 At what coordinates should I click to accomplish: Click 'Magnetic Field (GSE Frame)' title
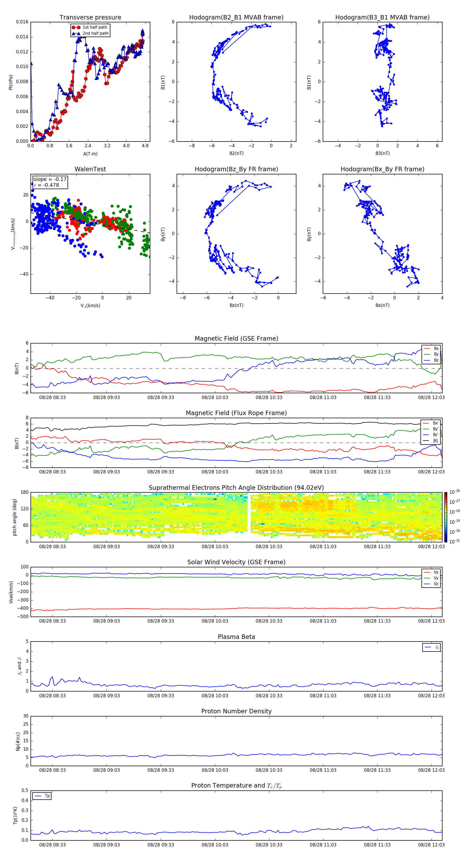pos(236,339)
